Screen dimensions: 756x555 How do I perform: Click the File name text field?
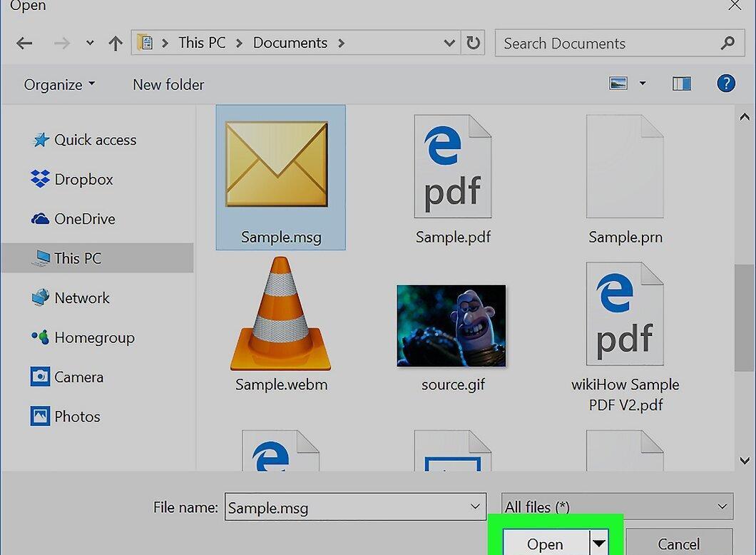(355, 506)
